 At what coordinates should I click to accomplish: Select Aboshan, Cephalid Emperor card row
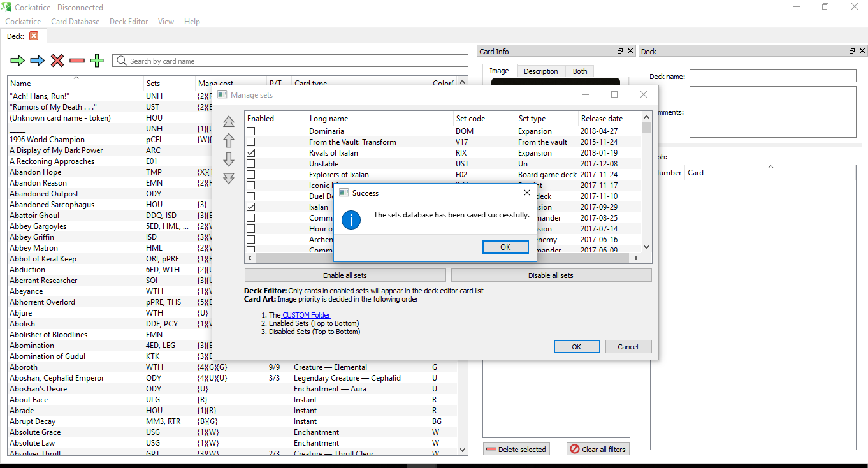click(233, 378)
